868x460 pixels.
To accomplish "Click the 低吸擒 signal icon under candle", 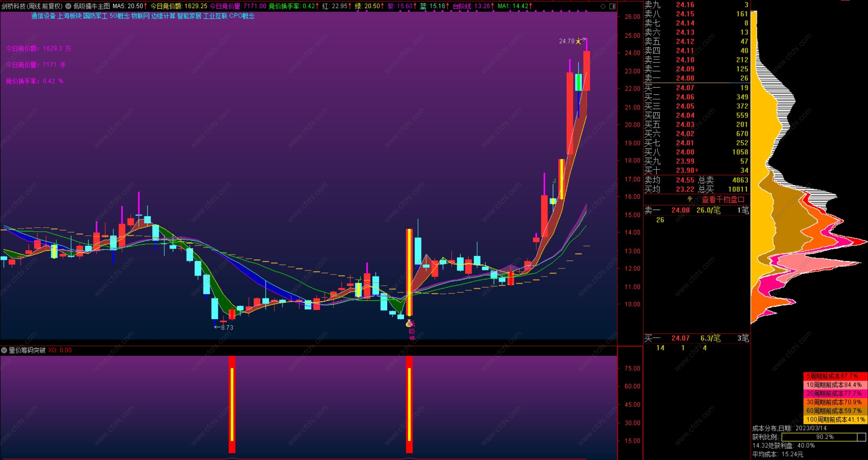I will coord(409,324).
